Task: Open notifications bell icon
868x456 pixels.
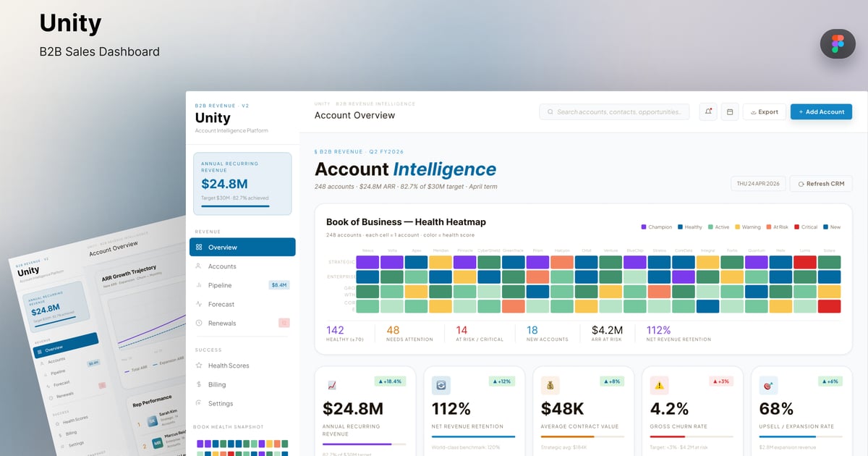Action: (709, 111)
